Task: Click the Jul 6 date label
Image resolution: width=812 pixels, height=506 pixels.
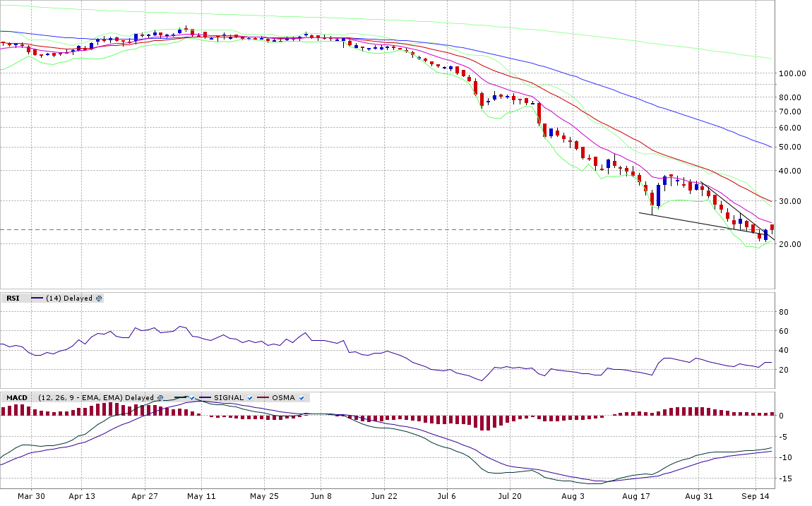Action: tap(446, 496)
